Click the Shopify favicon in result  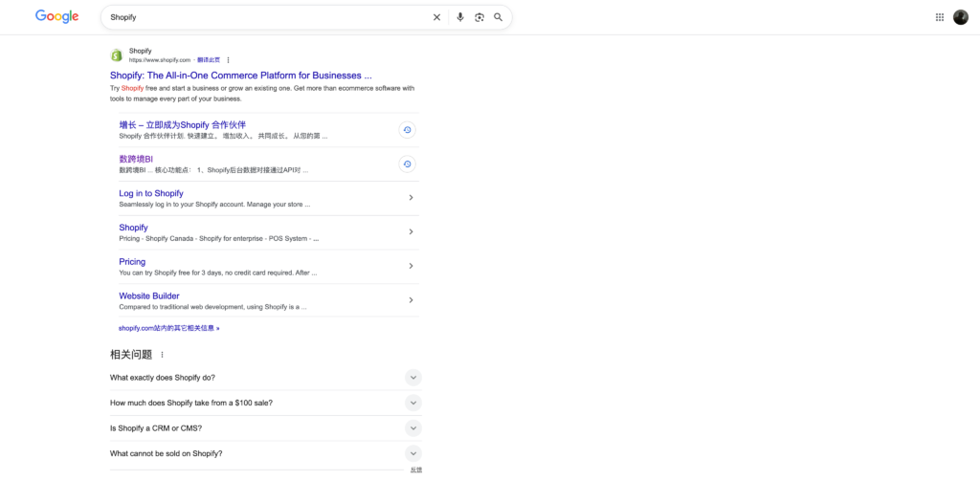click(117, 55)
